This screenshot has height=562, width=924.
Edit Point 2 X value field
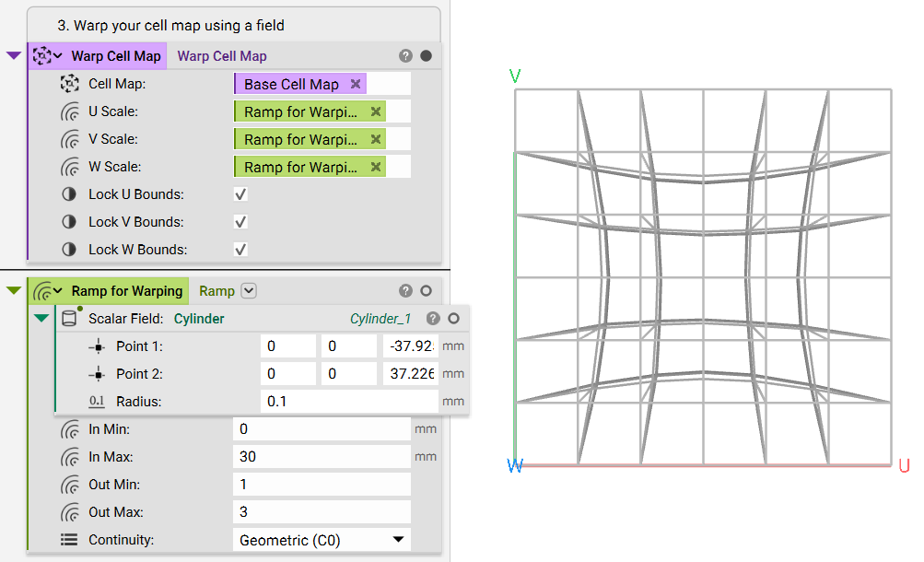pos(288,374)
